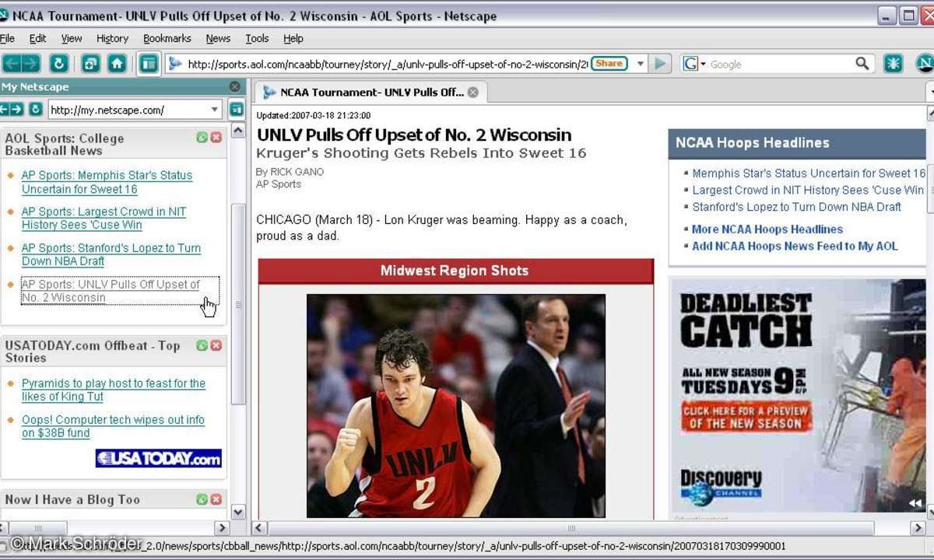Click the USA TODAY.com logo banner

coord(159,458)
